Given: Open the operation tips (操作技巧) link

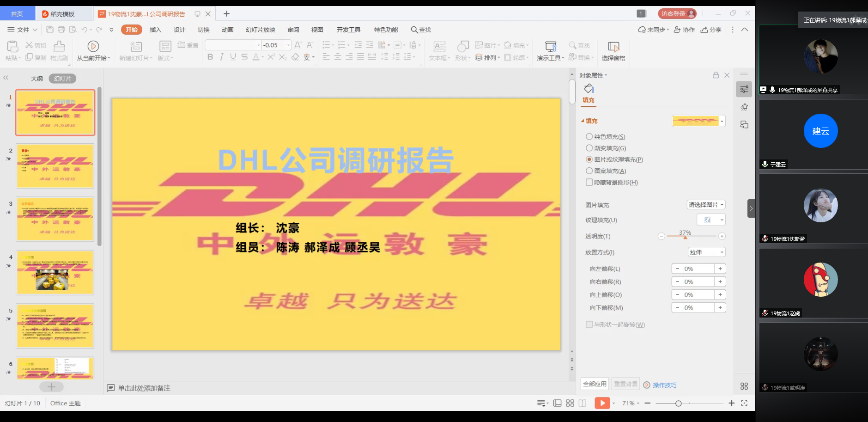Looking at the screenshot, I should (664, 385).
